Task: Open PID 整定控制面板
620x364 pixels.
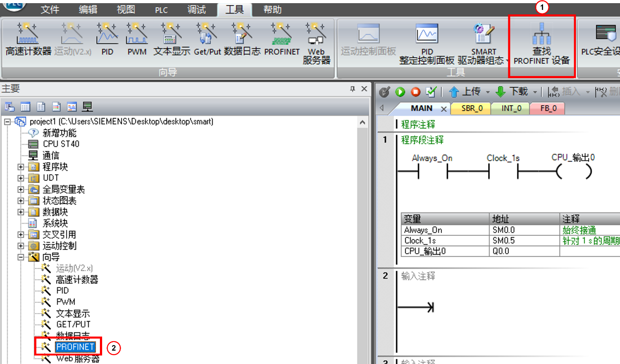Action: (427, 45)
